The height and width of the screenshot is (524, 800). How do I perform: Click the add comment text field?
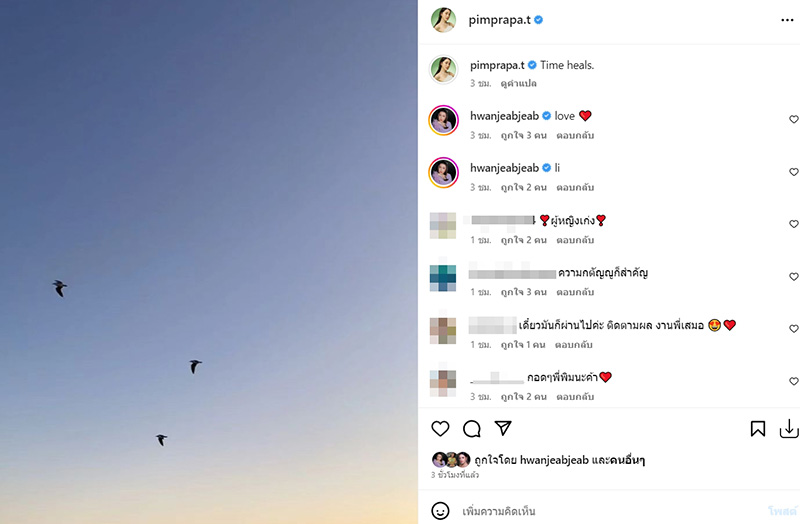(600, 510)
